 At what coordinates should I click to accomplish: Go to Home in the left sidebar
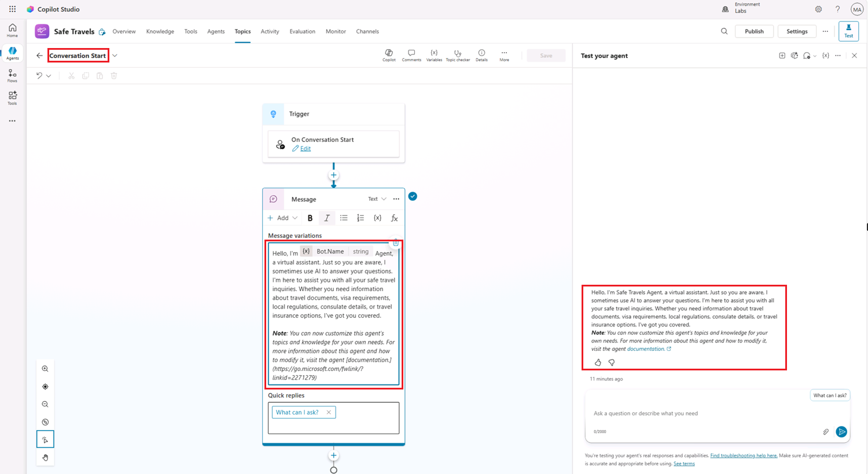(12, 31)
